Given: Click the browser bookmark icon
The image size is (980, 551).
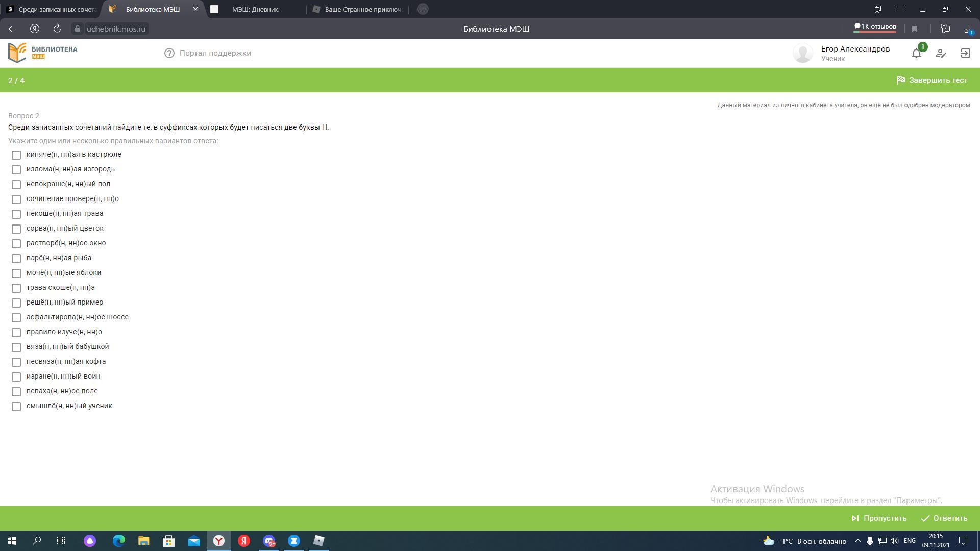Looking at the screenshot, I should point(915,29).
